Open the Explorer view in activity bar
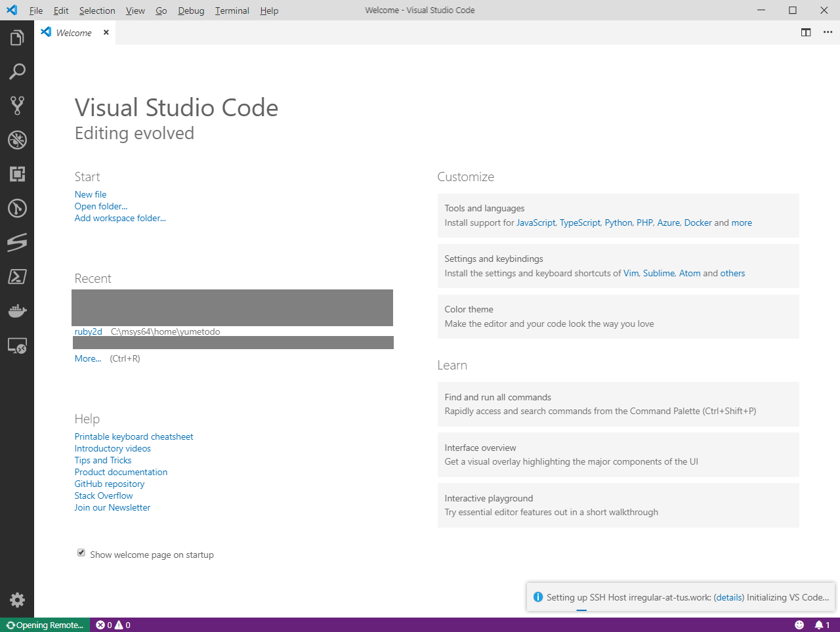Image resolution: width=840 pixels, height=632 pixels. click(x=17, y=37)
